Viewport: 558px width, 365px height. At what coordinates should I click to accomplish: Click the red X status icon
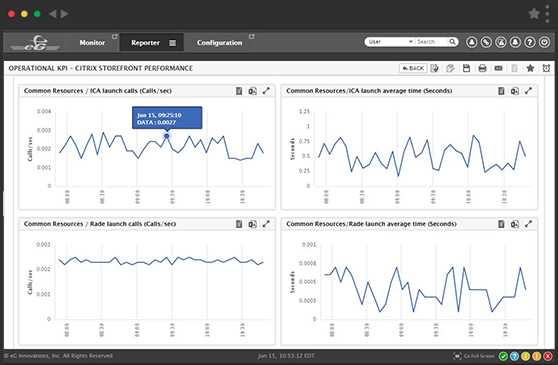(x=548, y=356)
